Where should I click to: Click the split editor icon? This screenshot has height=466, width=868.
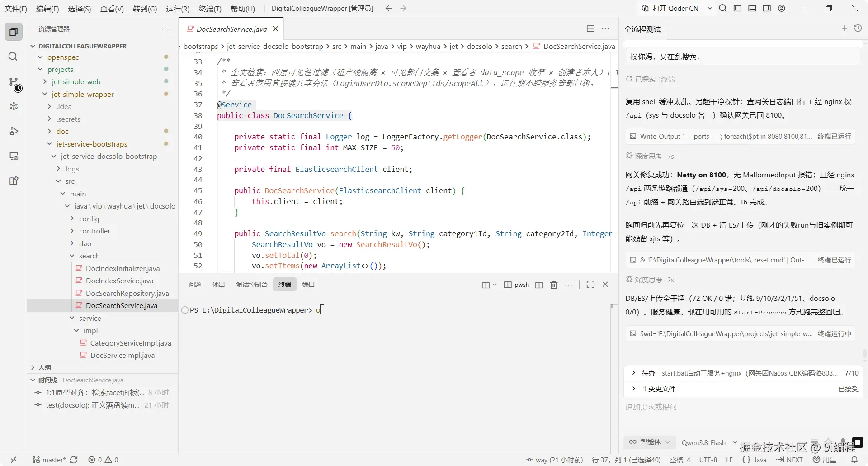point(590,29)
